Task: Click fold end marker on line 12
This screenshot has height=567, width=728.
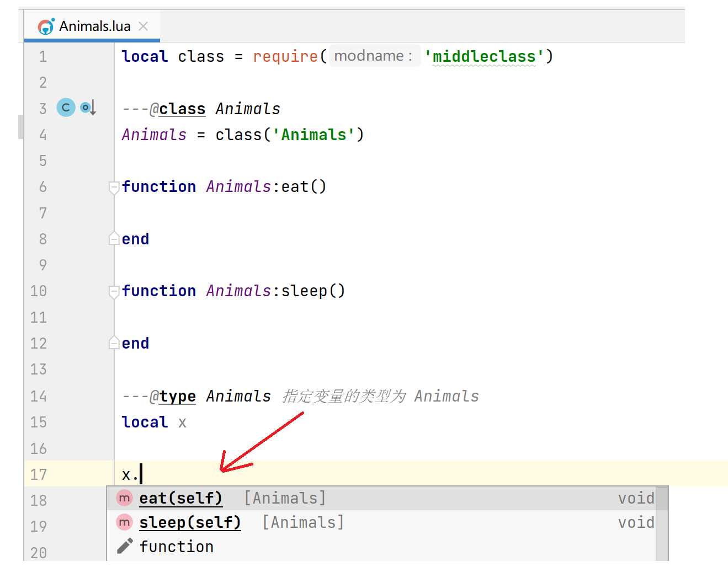Action: pos(114,343)
